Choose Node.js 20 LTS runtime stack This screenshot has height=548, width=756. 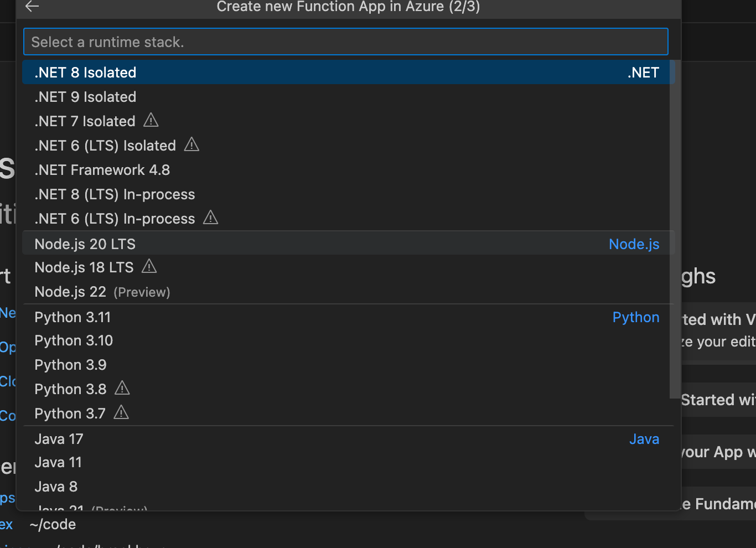[x=85, y=244]
